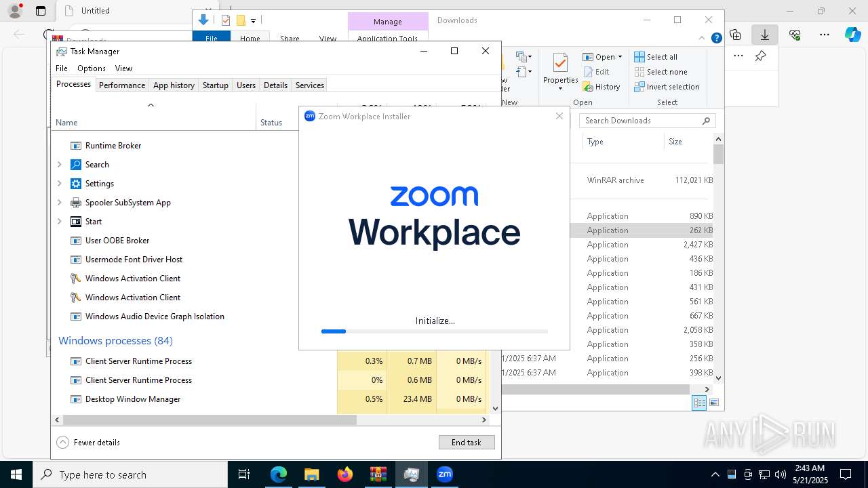868x488 pixels.
Task: Open Edge Settings and more menu
Action: tap(825, 35)
